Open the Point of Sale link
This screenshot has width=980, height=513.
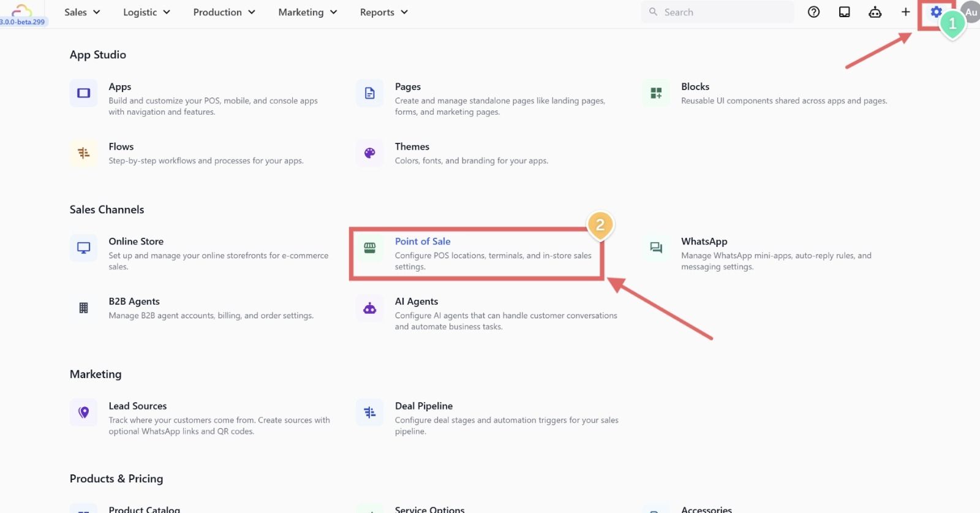(x=423, y=241)
